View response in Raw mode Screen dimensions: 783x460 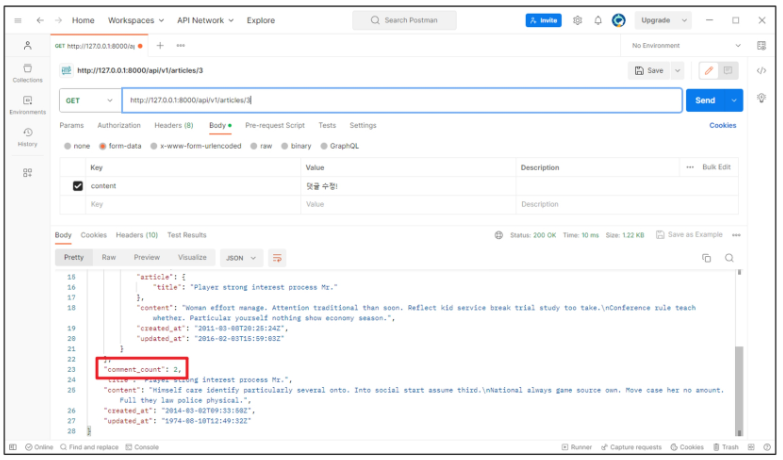(x=108, y=258)
